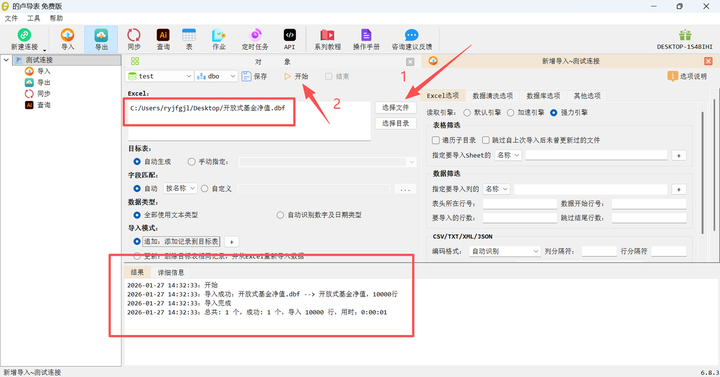Click the 开始 start play icon
Image resolution: width=720 pixels, height=377 pixels.
click(x=287, y=76)
